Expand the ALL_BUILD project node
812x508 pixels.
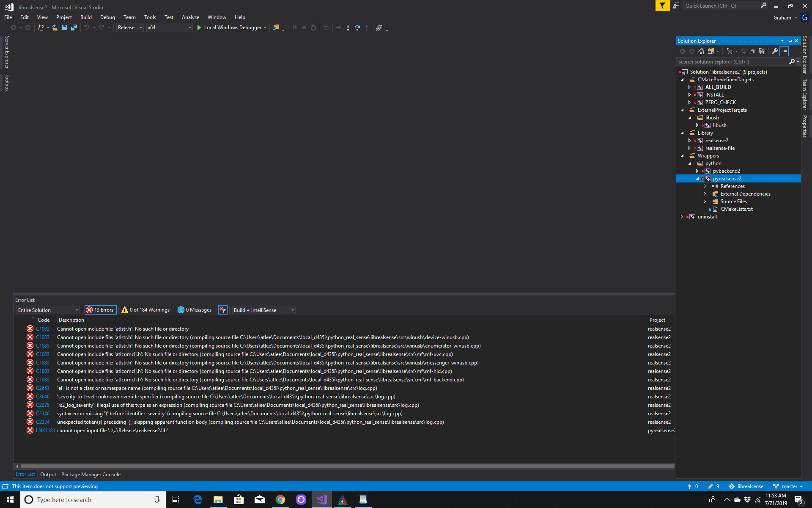[x=689, y=87]
